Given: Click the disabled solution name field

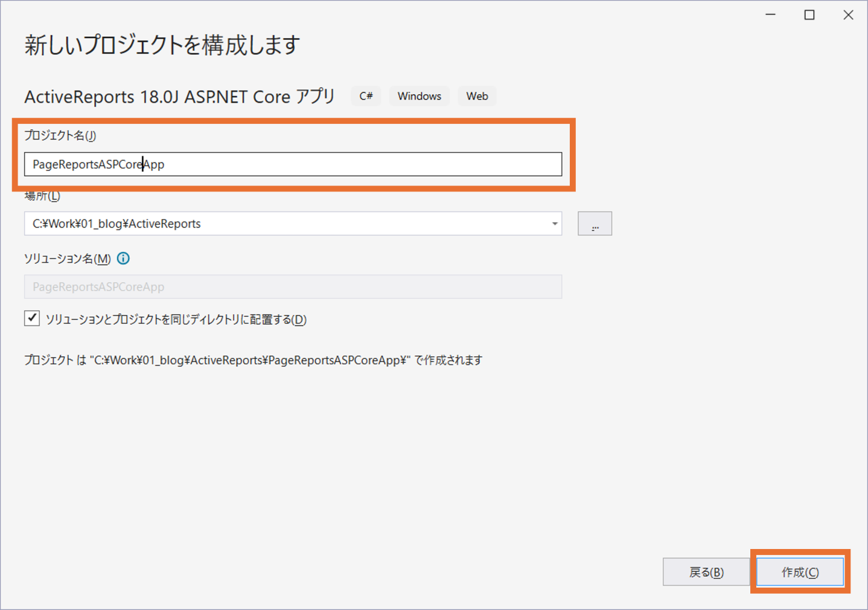Looking at the screenshot, I should (x=293, y=287).
